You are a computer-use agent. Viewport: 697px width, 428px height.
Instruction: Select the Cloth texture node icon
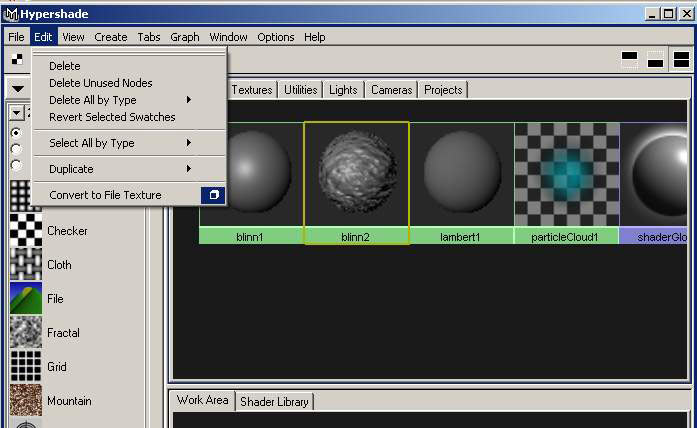tap(26, 265)
